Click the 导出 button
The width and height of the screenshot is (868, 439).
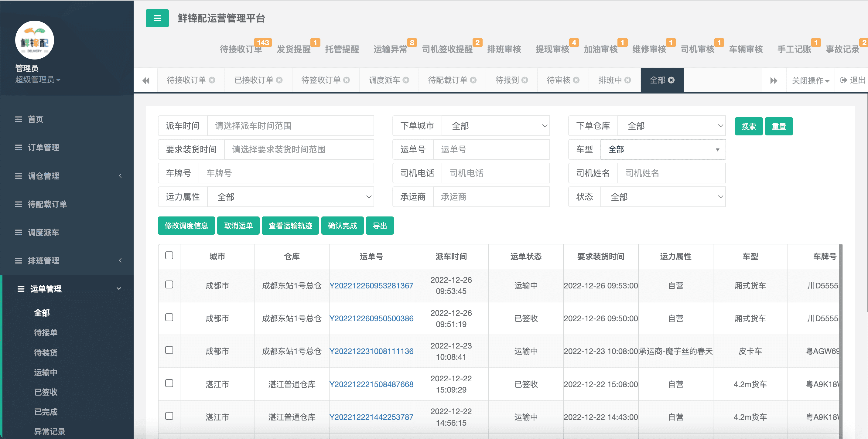pos(380,226)
